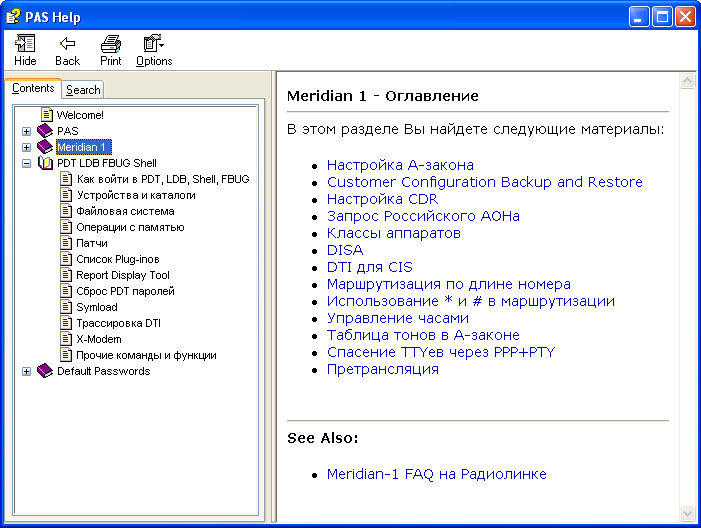
Task: Click page icon beside Прочие команды и функции
Action: click(66, 355)
